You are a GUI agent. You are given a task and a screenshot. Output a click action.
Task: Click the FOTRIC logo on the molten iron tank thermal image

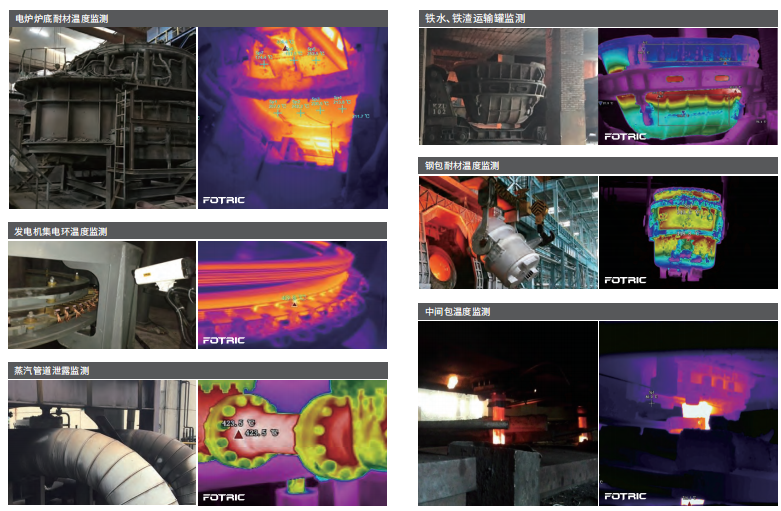tap(625, 137)
